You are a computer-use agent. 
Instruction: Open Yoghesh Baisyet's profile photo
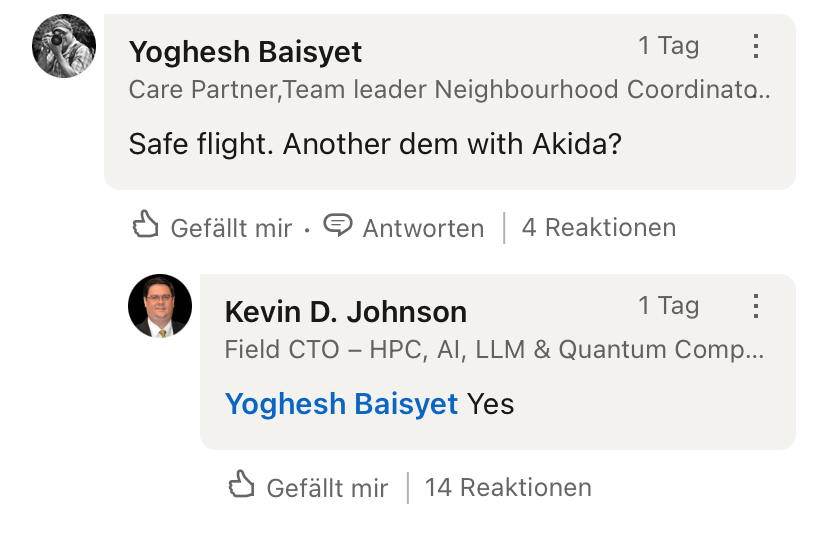coord(64,46)
